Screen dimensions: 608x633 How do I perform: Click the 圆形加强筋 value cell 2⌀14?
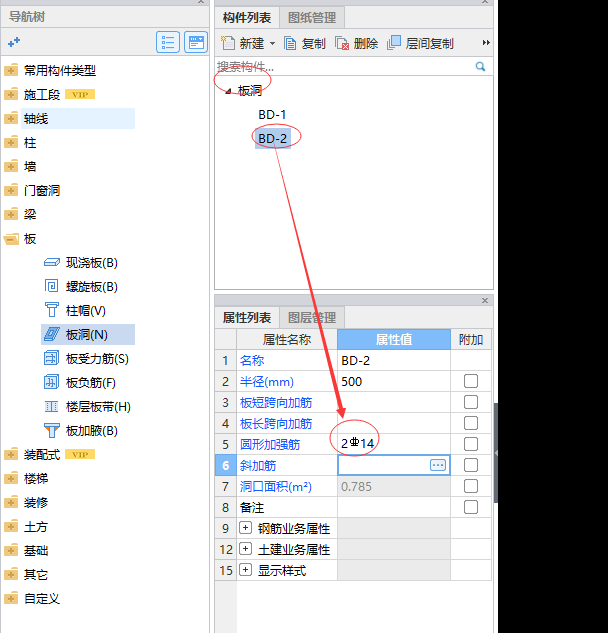[394, 444]
